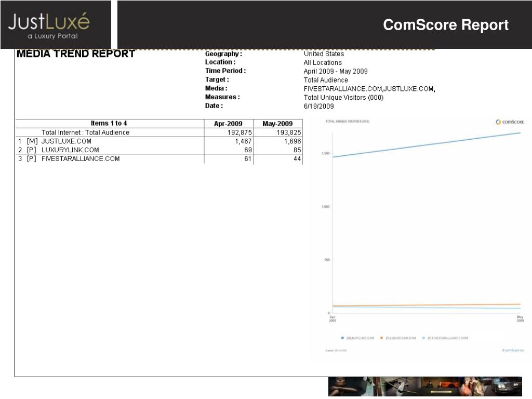
Task: Click the 'MEDIA TREND REPORT' heading
Action: point(76,54)
